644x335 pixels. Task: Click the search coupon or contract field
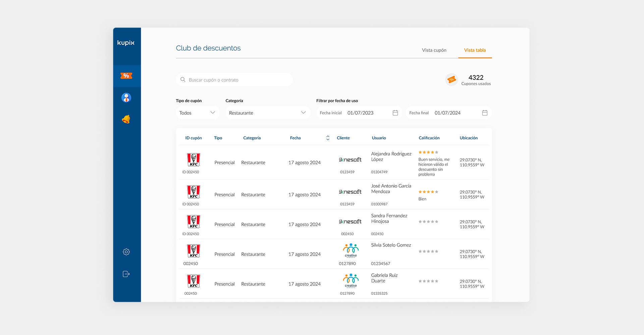tap(235, 80)
